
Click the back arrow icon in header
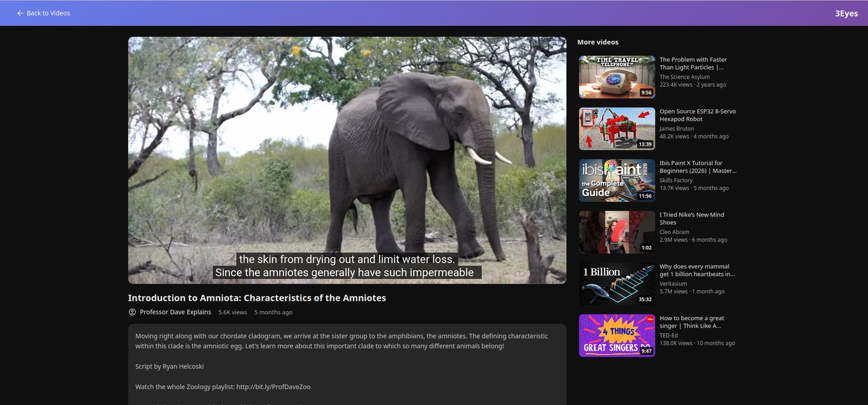tap(20, 13)
